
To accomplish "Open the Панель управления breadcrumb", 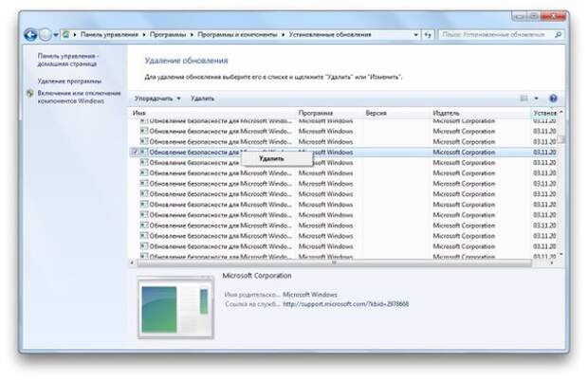I will click(x=109, y=34).
